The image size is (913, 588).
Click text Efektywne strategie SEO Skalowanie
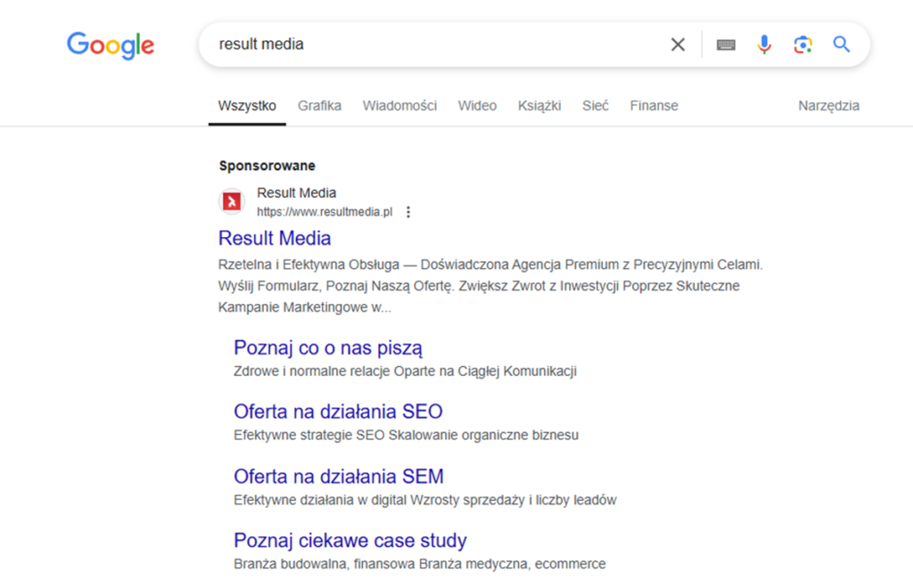[x=406, y=435]
